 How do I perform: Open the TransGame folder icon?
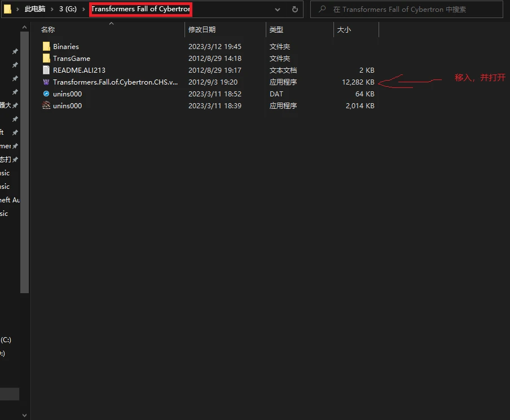pos(46,58)
